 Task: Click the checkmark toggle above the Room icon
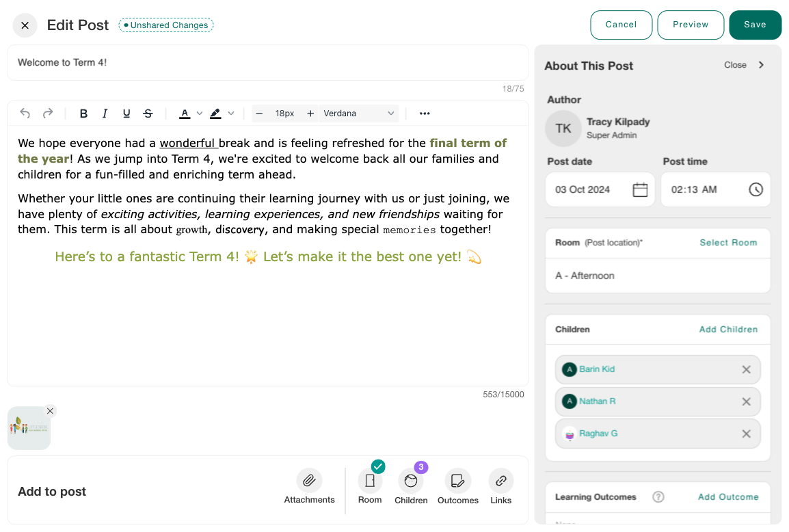(x=377, y=467)
